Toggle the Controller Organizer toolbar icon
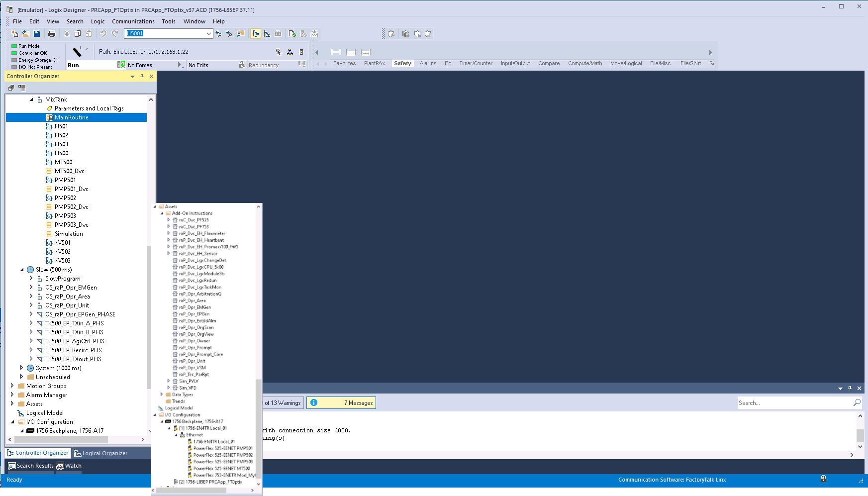 point(256,34)
